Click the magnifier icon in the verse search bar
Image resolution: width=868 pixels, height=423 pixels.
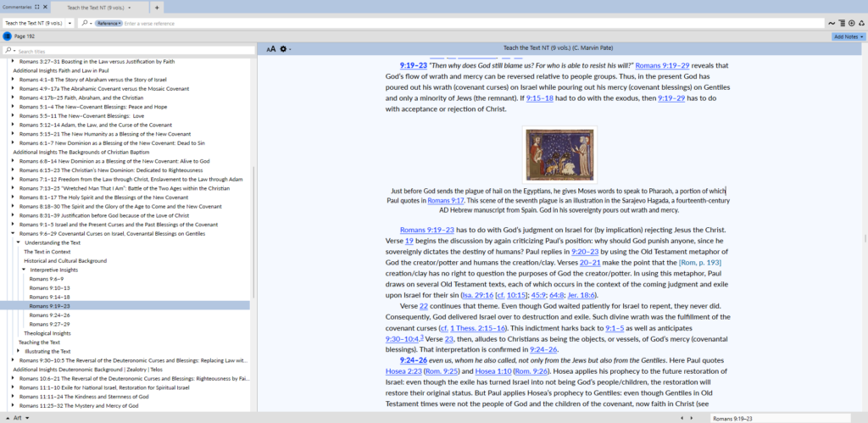coord(84,23)
